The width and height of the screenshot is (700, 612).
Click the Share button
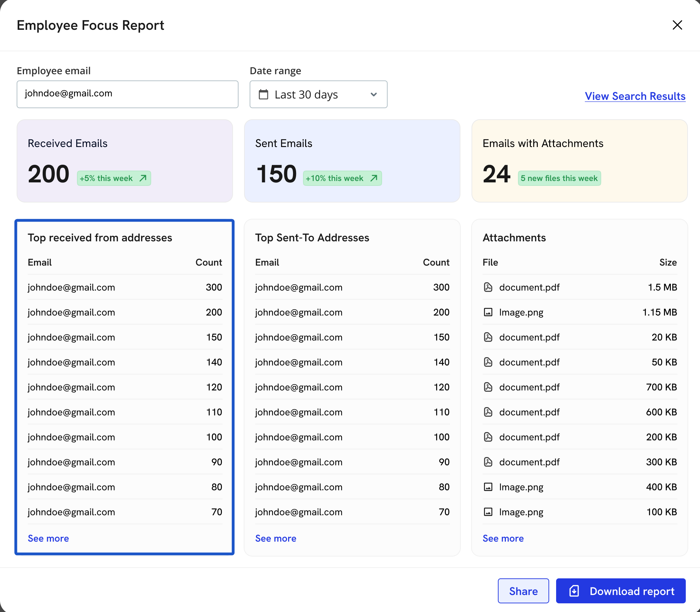point(523,591)
